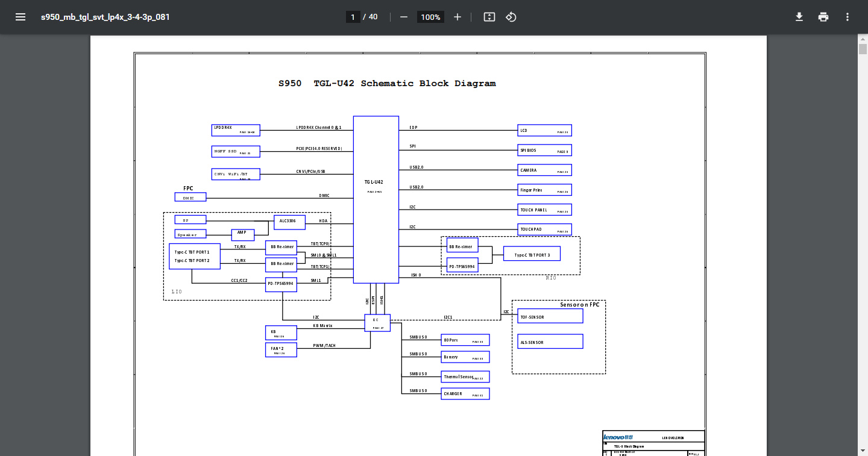Click the CC1/CC2 signal label

239,280
